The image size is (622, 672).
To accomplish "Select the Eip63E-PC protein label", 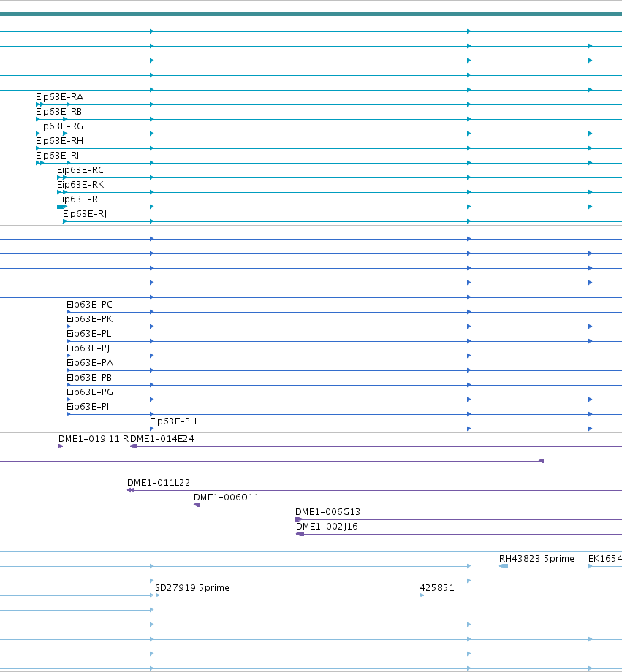I will 90,305.
